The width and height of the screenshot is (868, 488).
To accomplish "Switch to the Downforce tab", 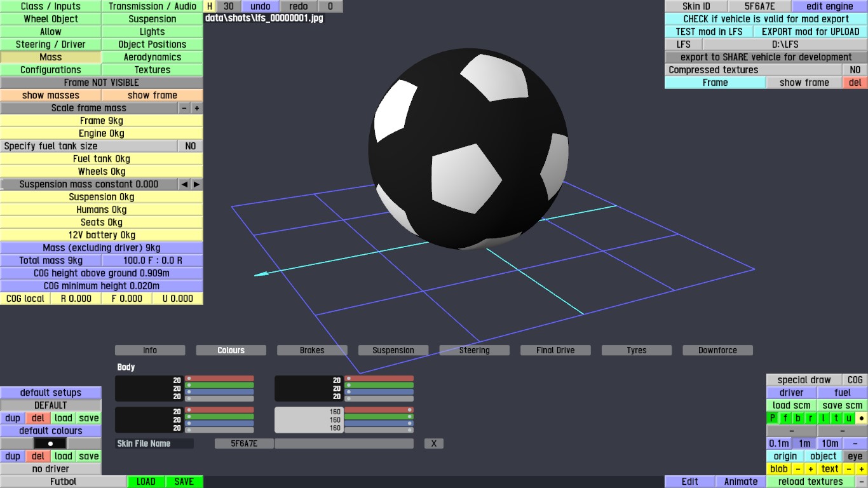I will coord(717,350).
